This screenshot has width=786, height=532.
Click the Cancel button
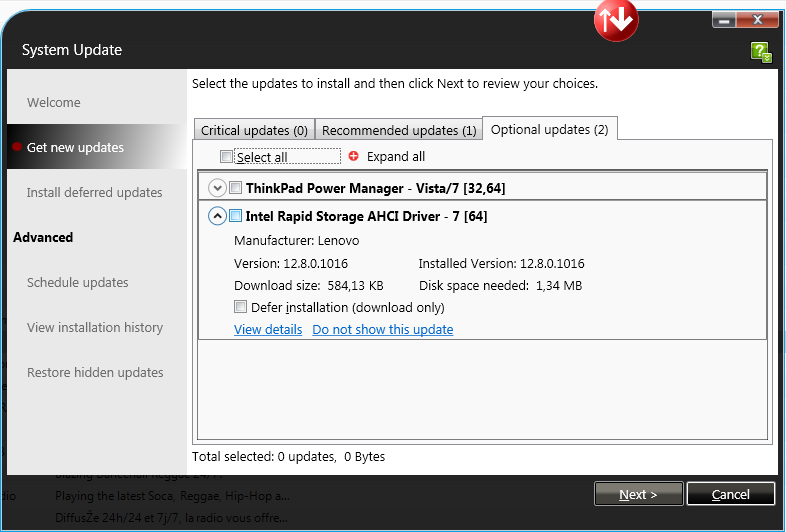click(730, 494)
